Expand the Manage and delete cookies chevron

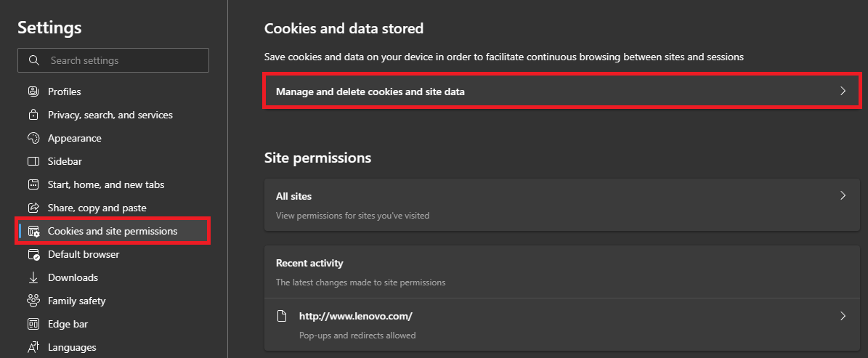point(843,91)
